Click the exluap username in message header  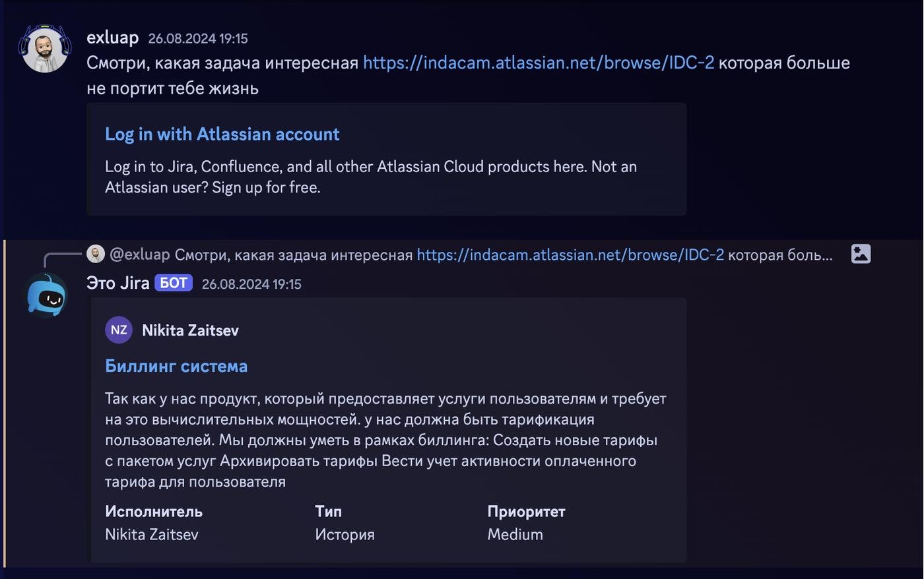coord(113,37)
